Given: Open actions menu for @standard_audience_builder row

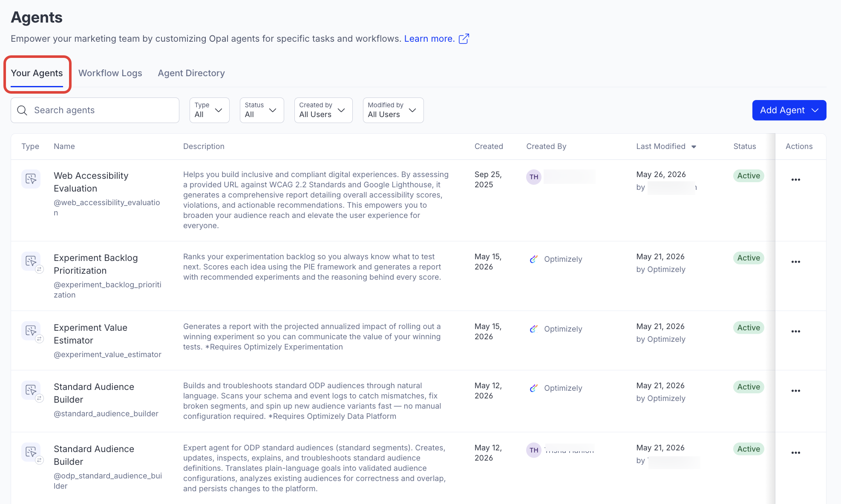Looking at the screenshot, I should pos(796,391).
